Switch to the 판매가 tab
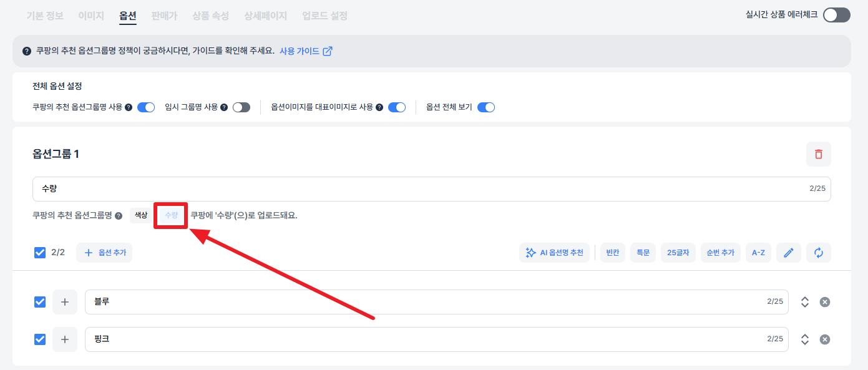The height and width of the screenshot is (370, 868). pos(164,16)
